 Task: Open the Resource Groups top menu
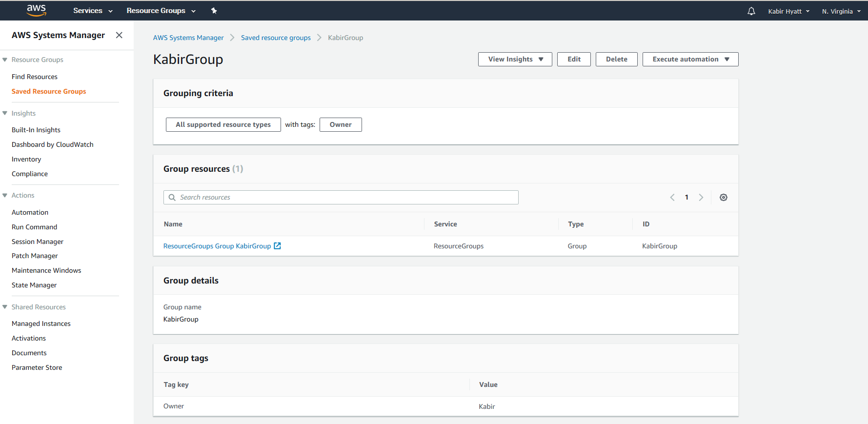pos(161,11)
